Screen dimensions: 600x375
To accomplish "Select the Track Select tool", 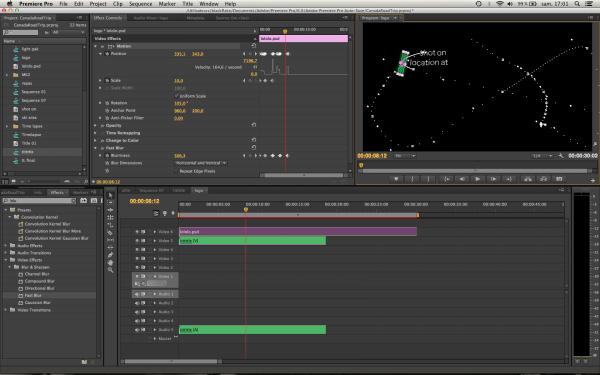I will [x=110, y=202].
